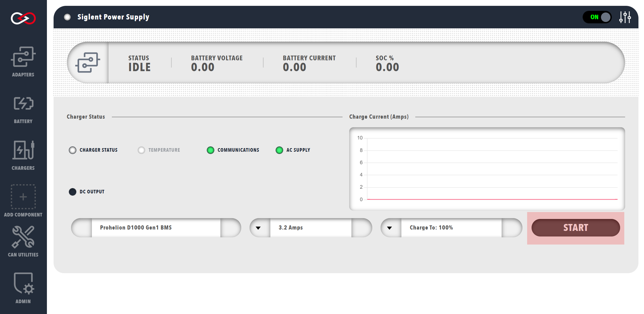
Task: Click the Battery Voltage 0.00 reading
Action: (203, 67)
